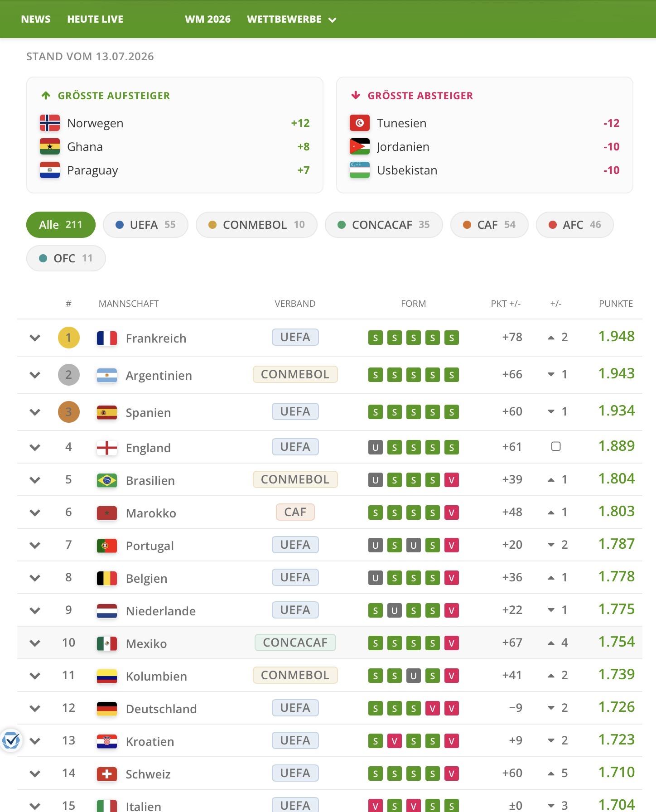
Task: Click the Norwegen flag icon
Action: click(x=50, y=123)
